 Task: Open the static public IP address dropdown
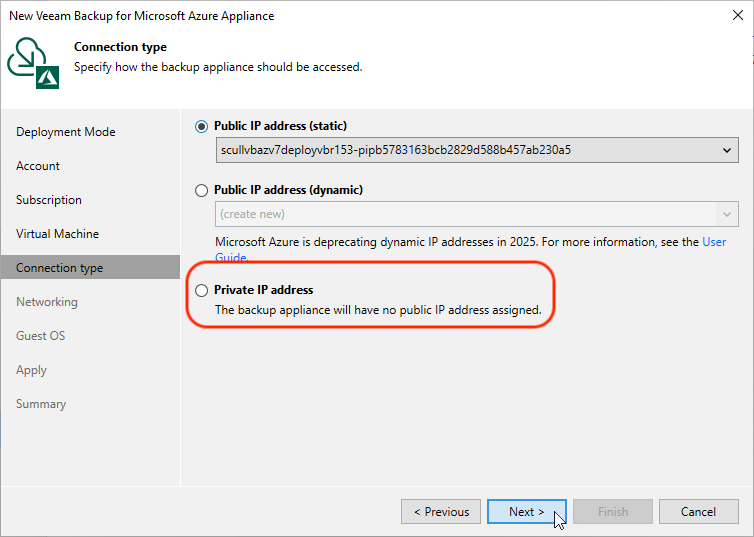coord(477,150)
